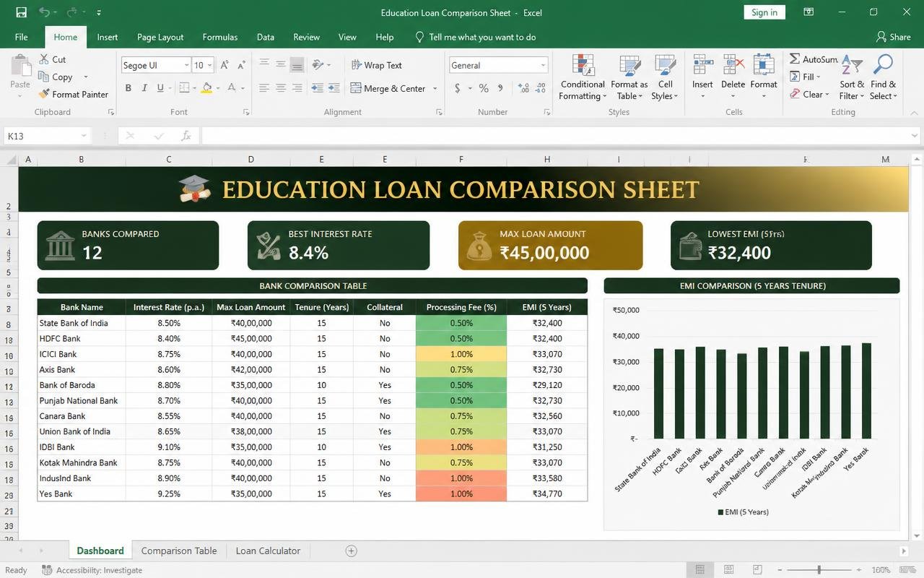
Task: Click the Format Painter brush
Action: [x=45, y=94]
